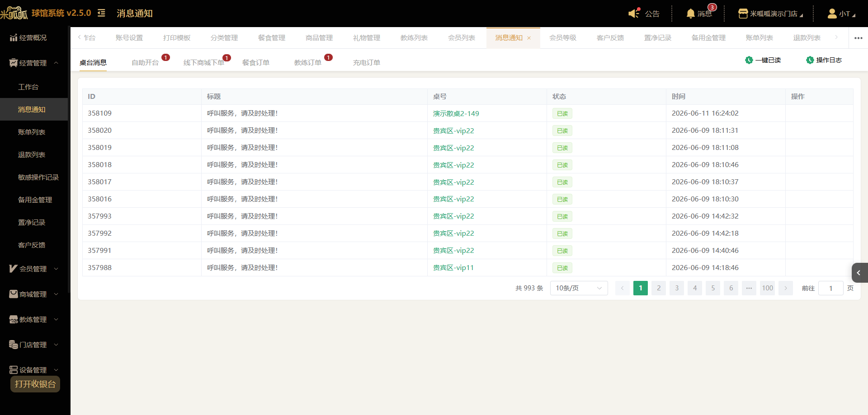
Task: Expand the 教练管理 sidebar menu
Action: (x=34, y=319)
